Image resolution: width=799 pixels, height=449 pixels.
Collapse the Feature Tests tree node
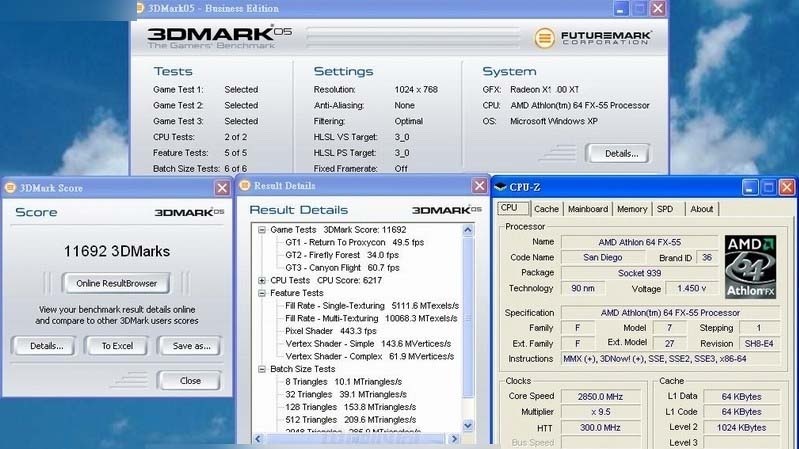click(x=262, y=293)
